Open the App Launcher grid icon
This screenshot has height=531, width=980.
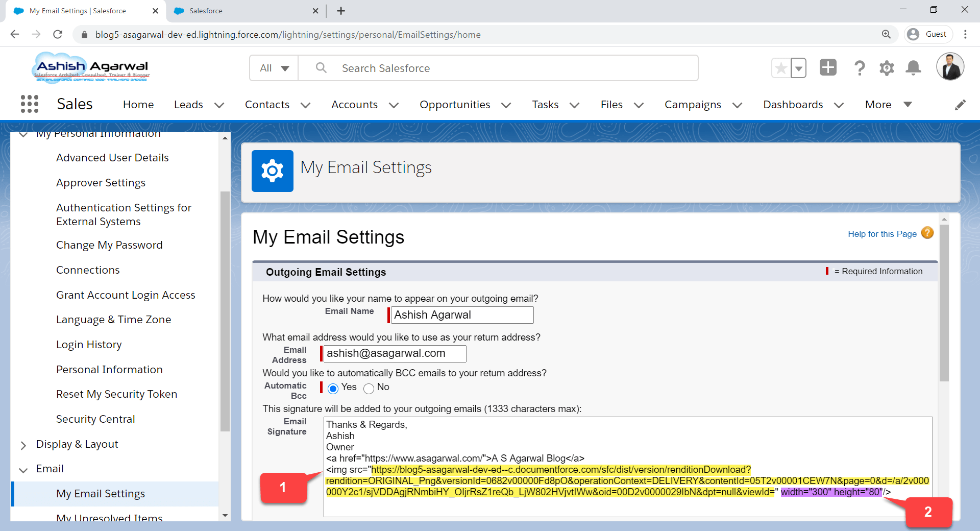coord(30,104)
